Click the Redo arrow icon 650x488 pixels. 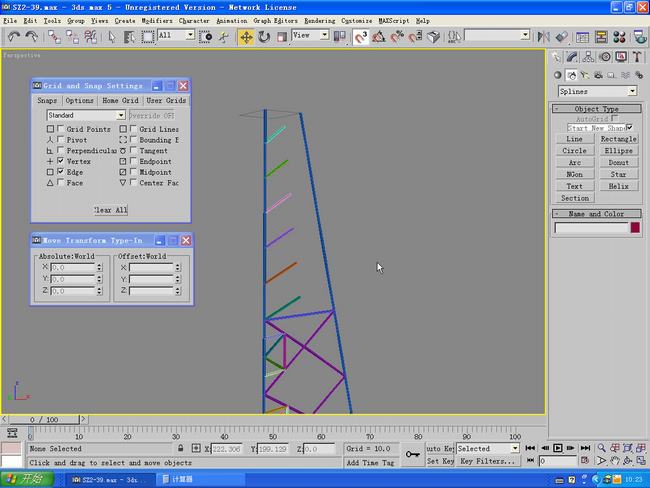pos(32,37)
